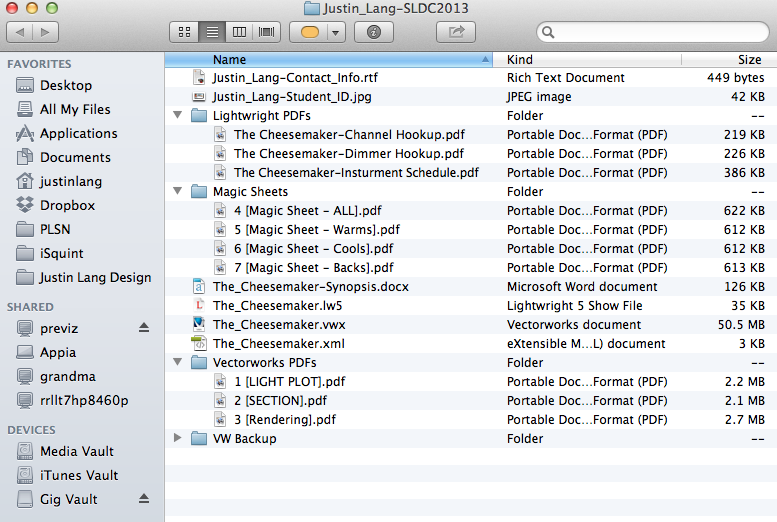Select 5 [Magic Sheet - Warms].pdf

pyautogui.click(x=317, y=230)
